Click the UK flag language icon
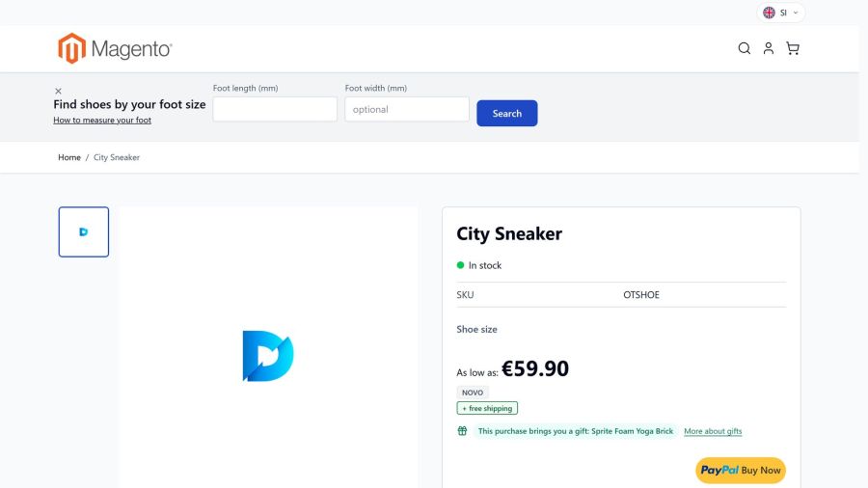The height and width of the screenshot is (488, 868). tap(769, 13)
